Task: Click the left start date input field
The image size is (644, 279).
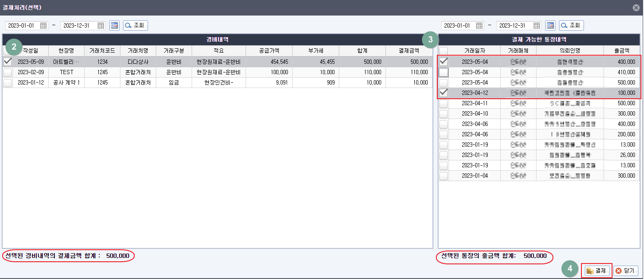Action: 24,25
